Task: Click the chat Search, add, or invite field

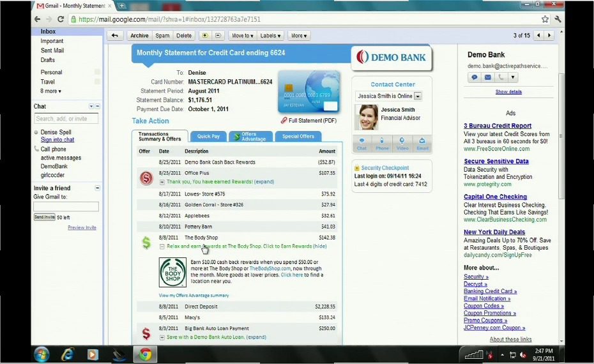Action: [x=66, y=119]
